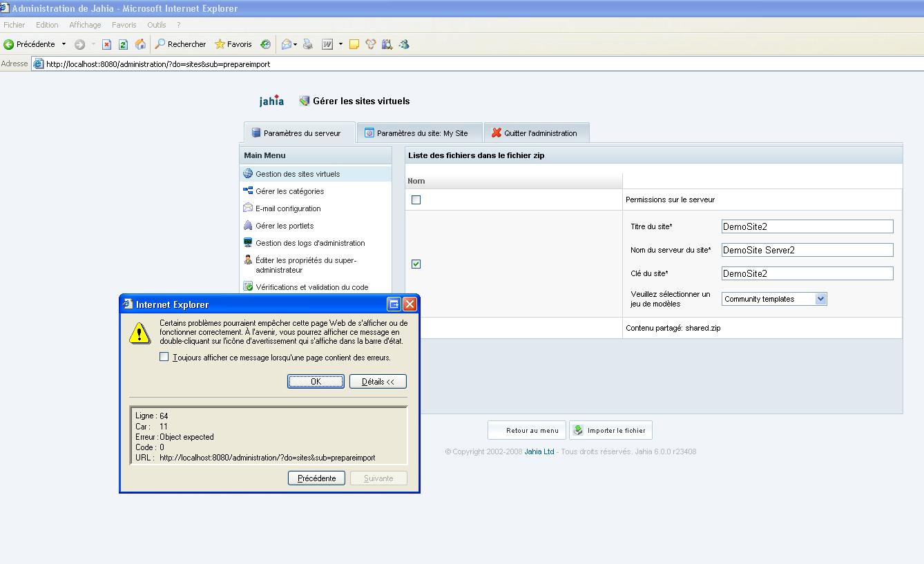Click the Contenu partagé: shared.zip text
Image resolution: width=924 pixels, height=564 pixels.
[673, 329]
